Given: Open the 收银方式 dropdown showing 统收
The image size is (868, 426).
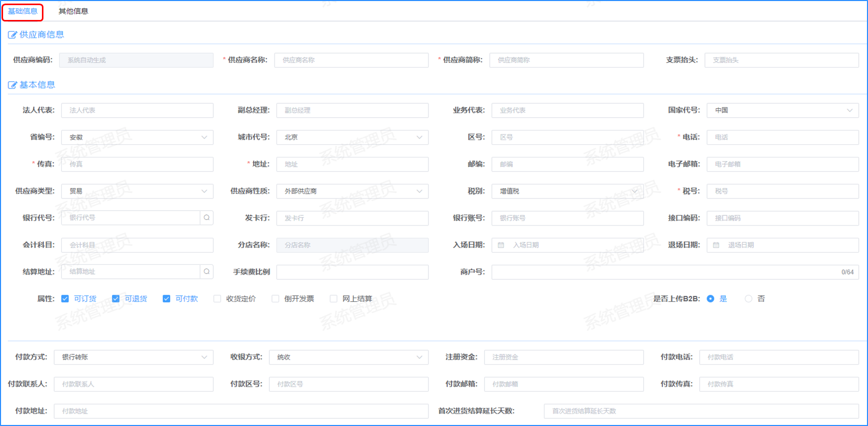Looking at the screenshot, I should [x=349, y=357].
